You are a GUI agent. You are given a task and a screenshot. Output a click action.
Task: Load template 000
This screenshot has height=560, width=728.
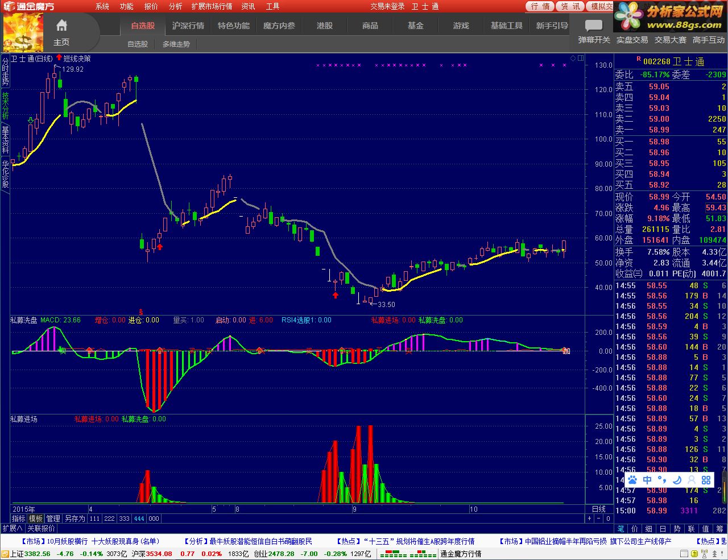(154, 518)
